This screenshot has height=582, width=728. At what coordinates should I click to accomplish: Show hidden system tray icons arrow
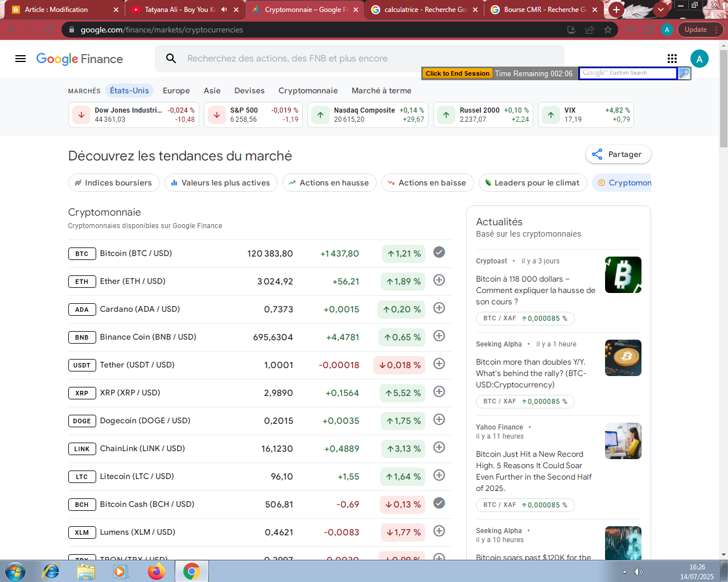click(x=624, y=572)
